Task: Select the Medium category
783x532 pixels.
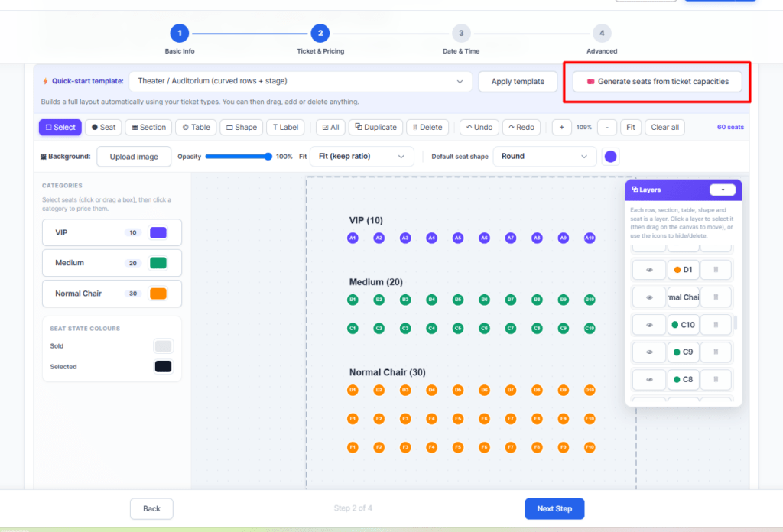Action: tap(112, 263)
